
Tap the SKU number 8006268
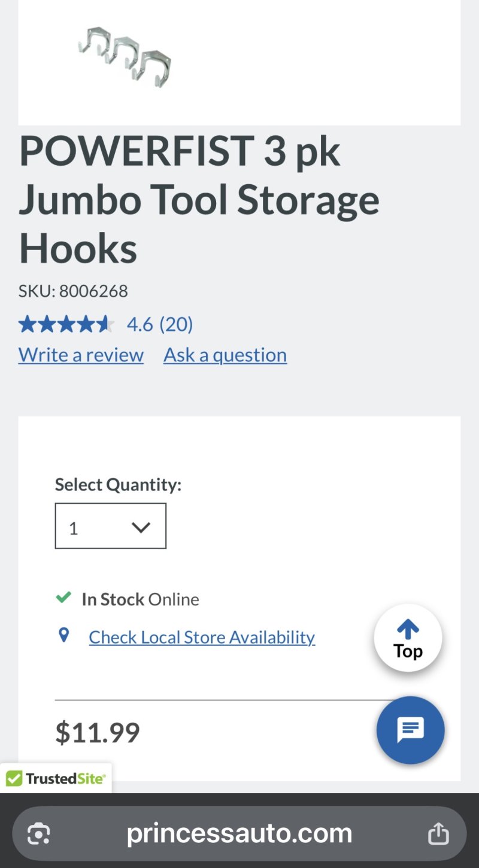click(93, 291)
